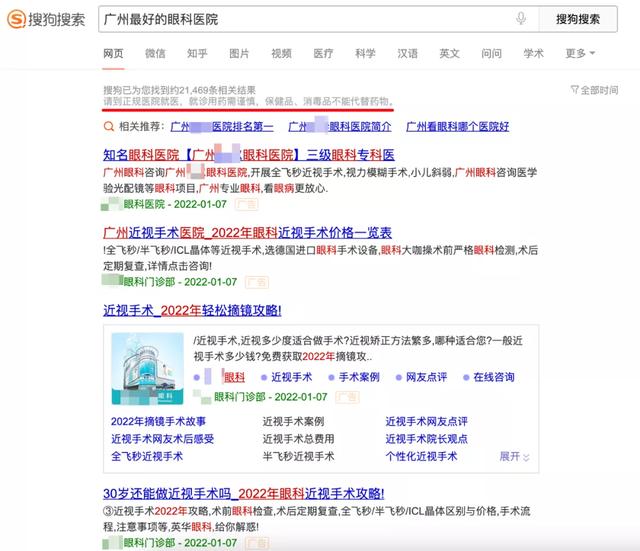Screen dimensions: 640x551
Task: Expand the 展开 list chevron
Action: [x=514, y=456]
